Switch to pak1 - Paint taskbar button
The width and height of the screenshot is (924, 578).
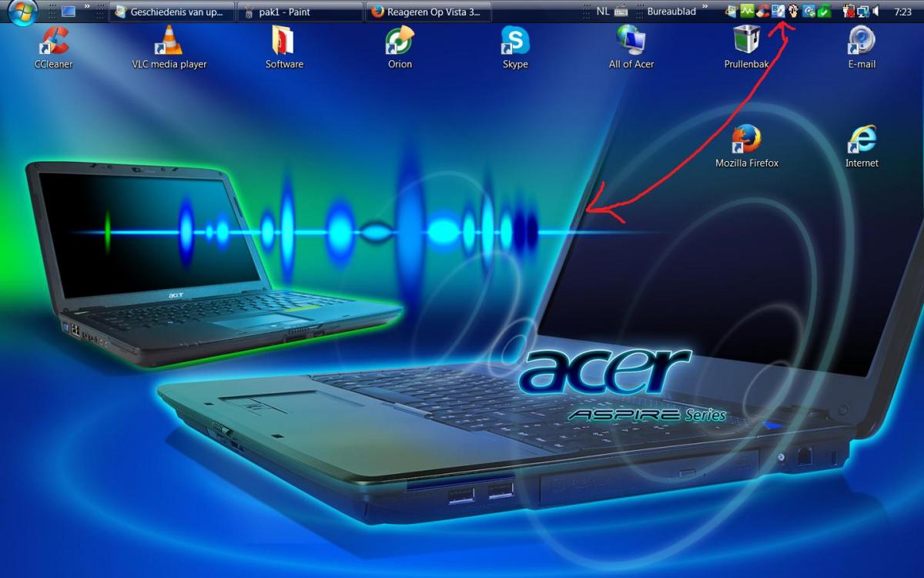[300, 12]
